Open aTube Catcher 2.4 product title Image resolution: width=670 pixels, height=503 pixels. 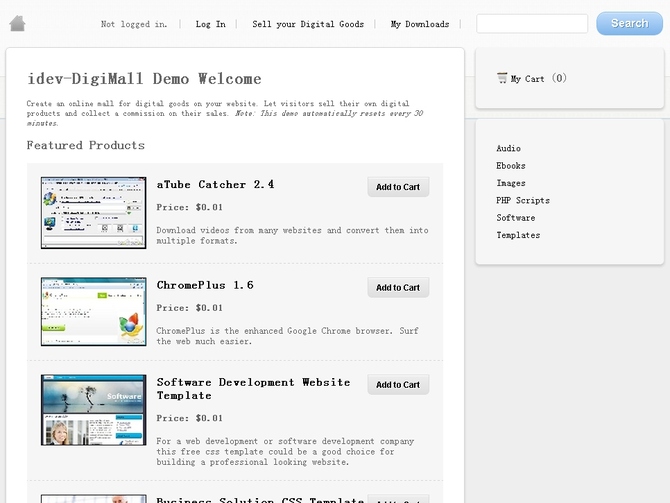point(215,185)
